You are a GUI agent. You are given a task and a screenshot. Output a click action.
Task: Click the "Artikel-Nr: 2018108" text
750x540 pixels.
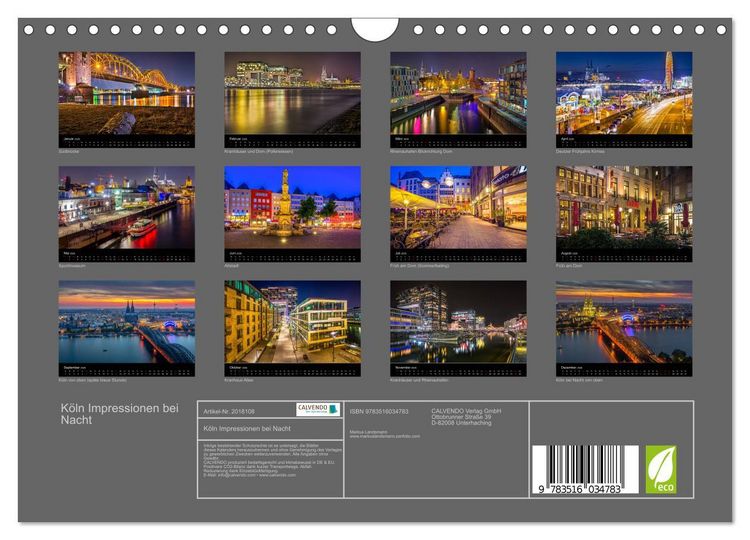click(229, 411)
